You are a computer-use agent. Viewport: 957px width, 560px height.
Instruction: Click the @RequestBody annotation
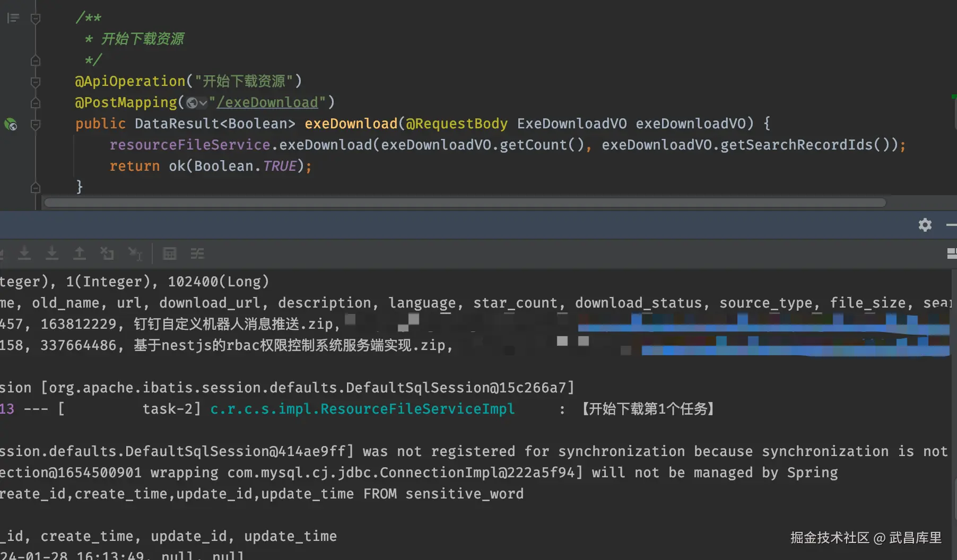(x=457, y=124)
